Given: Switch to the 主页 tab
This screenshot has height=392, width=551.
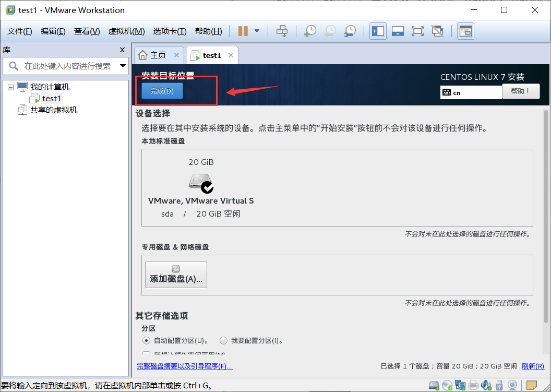Looking at the screenshot, I should click(159, 55).
